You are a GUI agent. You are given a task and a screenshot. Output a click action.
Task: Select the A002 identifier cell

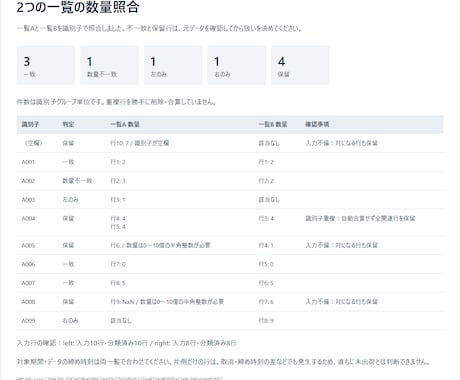pos(28,181)
